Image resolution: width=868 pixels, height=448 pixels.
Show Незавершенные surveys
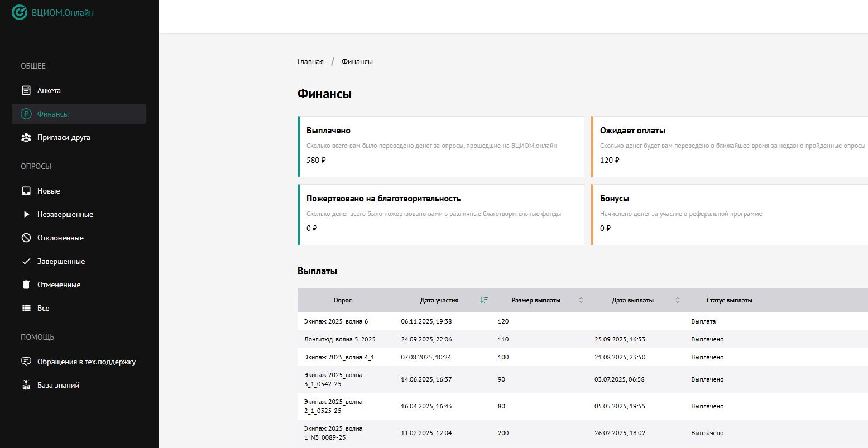[x=79, y=214]
